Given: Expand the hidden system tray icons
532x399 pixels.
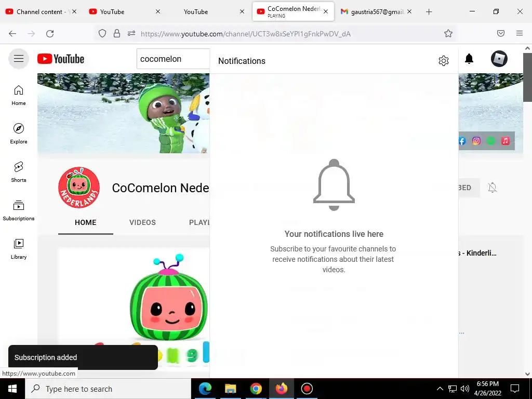Looking at the screenshot, I should tap(440, 389).
